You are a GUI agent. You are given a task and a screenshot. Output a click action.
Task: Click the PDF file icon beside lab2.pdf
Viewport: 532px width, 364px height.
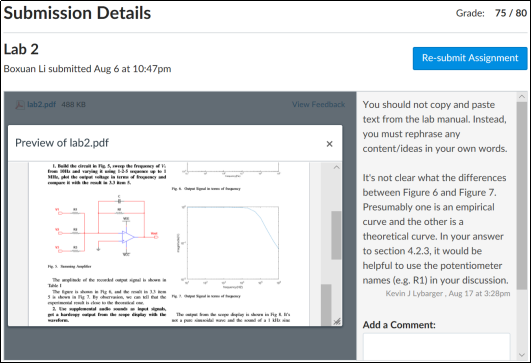click(x=20, y=105)
